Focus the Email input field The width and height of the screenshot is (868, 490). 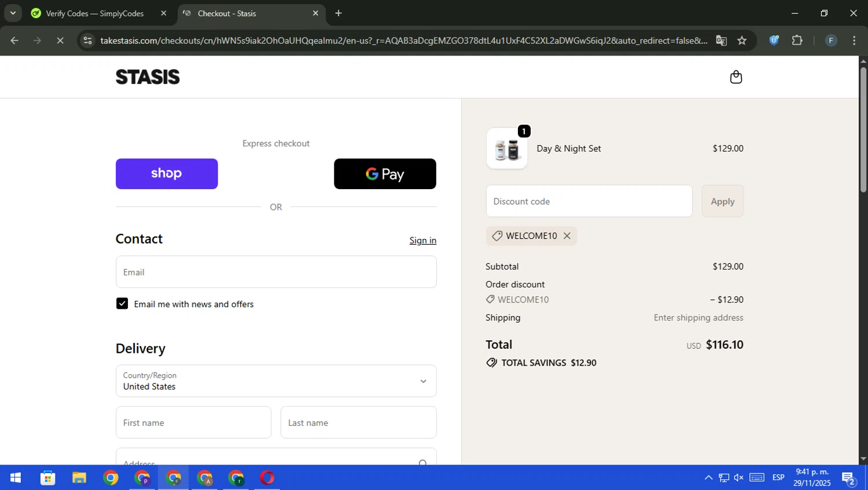pyautogui.click(x=276, y=272)
